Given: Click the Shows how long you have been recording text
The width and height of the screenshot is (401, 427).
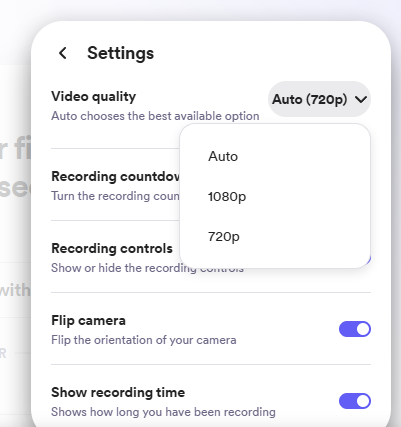Looking at the screenshot, I should click(163, 412).
